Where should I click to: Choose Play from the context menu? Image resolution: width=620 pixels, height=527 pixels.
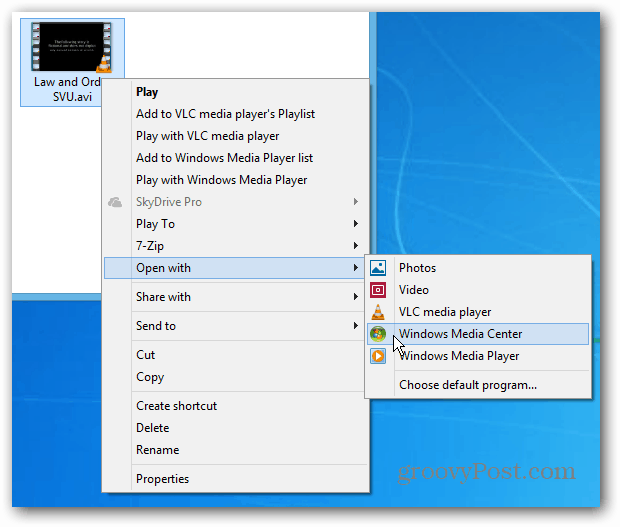pyautogui.click(x=236, y=92)
